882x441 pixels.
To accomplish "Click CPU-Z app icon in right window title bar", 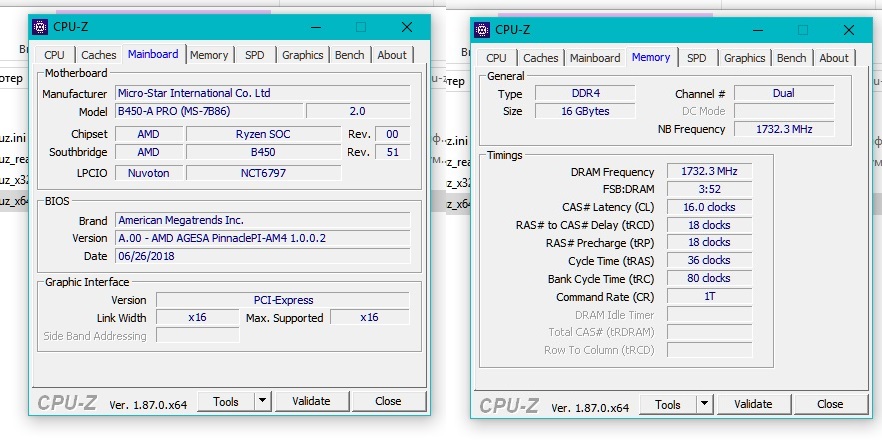I will tap(482, 30).
